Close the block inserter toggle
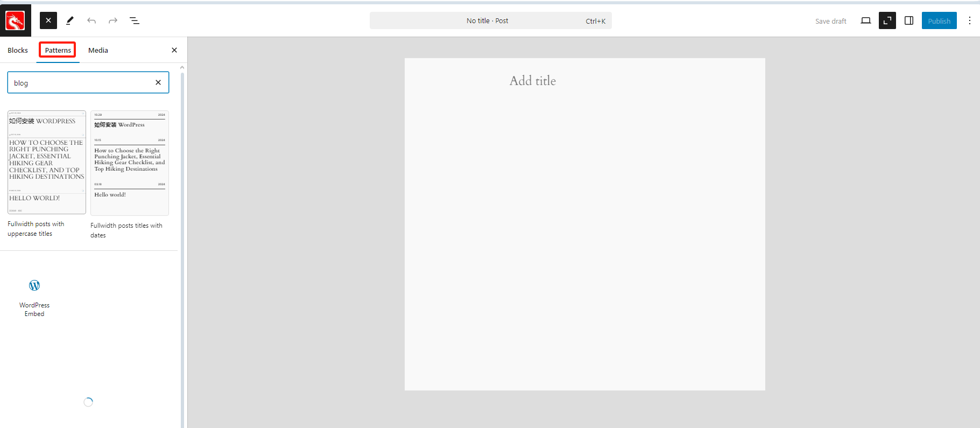The image size is (980, 428). pos(48,21)
